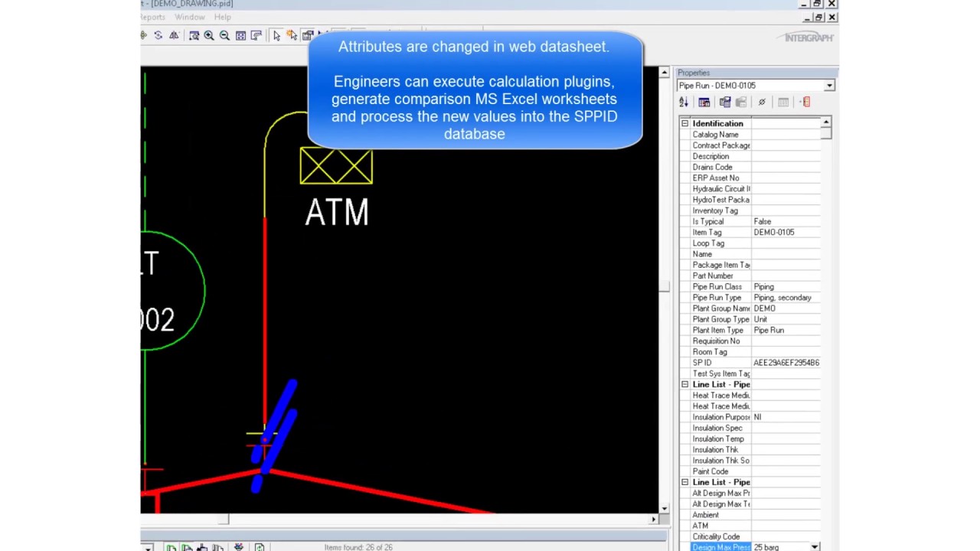Select the Drains Code property row
Image resolution: width=980 pixels, height=551 pixels.
(x=750, y=167)
